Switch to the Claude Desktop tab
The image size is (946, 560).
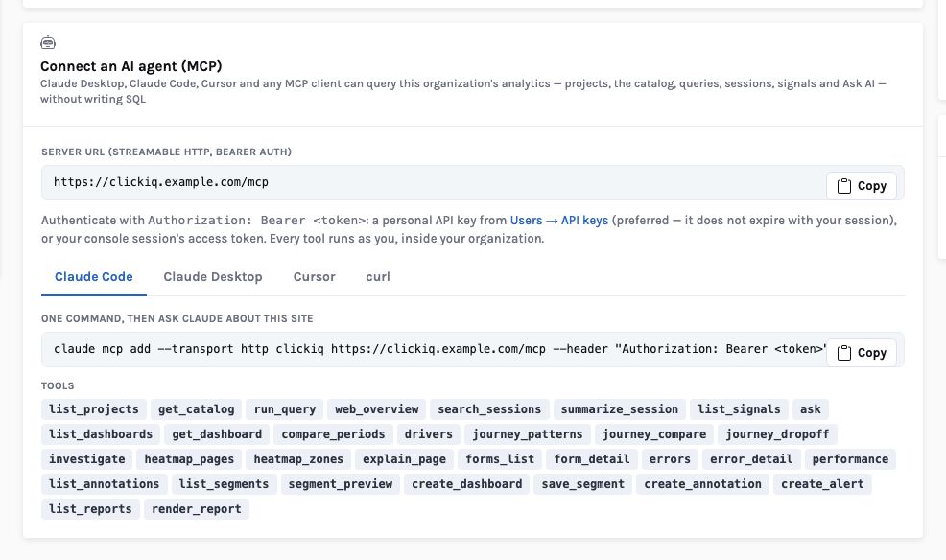click(213, 277)
